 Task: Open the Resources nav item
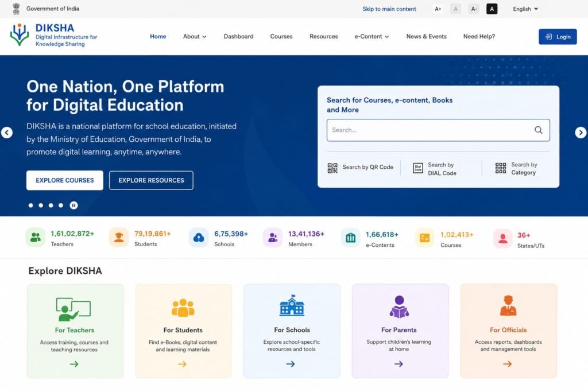pyautogui.click(x=324, y=36)
